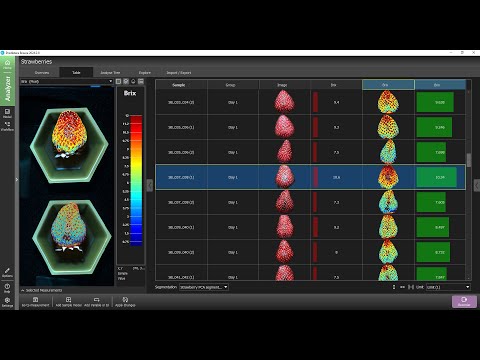Image resolution: width=480 pixels, height=360 pixels.
Task: Click the Apply changes toolbar icon
Action: click(125, 301)
